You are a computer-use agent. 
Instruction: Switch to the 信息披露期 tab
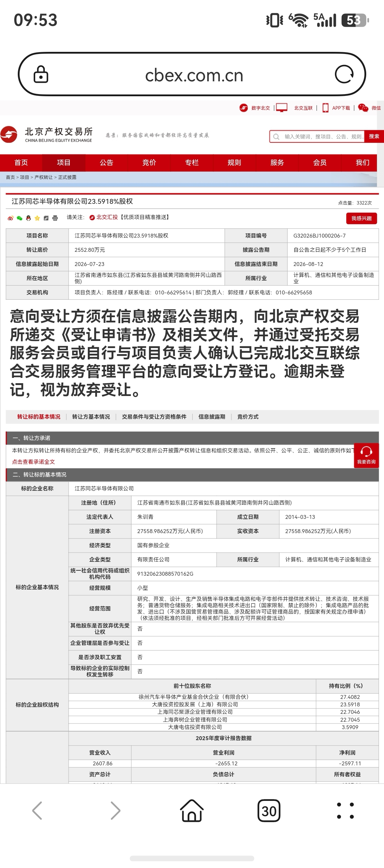point(212,417)
